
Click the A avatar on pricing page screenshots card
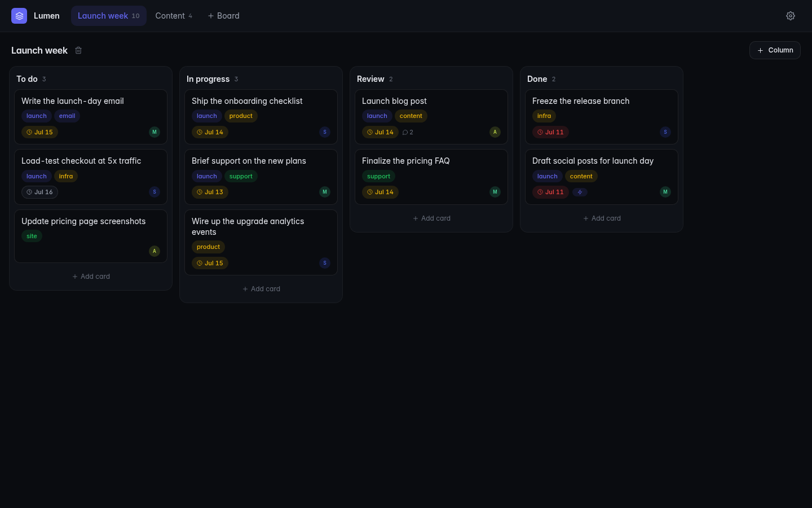click(155, 251)
